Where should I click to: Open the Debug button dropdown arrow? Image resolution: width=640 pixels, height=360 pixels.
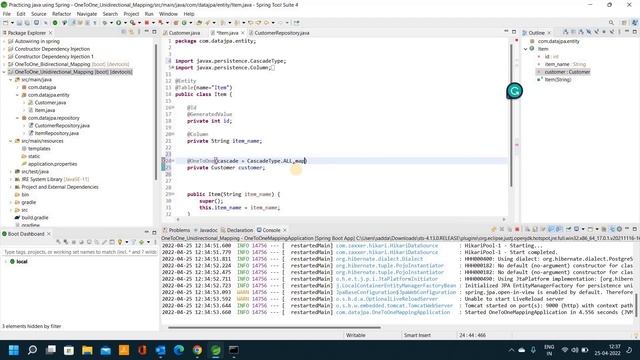(111, 23)
